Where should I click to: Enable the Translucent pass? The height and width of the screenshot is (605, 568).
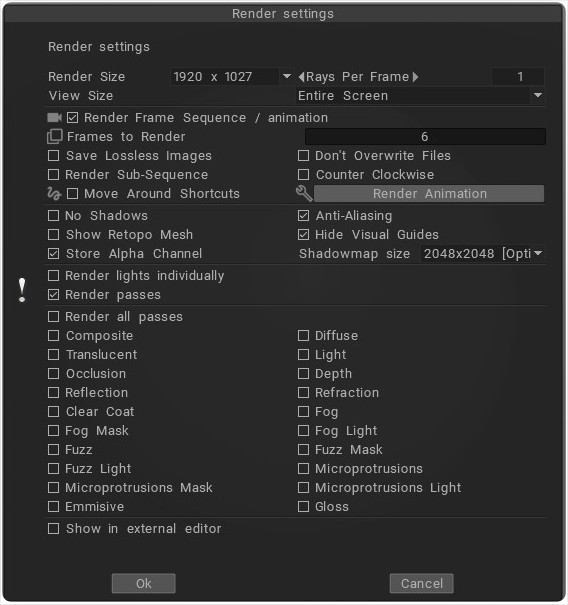[54, 354]
